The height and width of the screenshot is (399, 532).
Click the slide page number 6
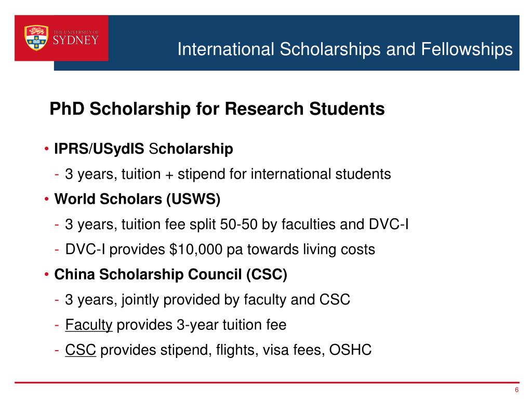[x=516, y=390]
